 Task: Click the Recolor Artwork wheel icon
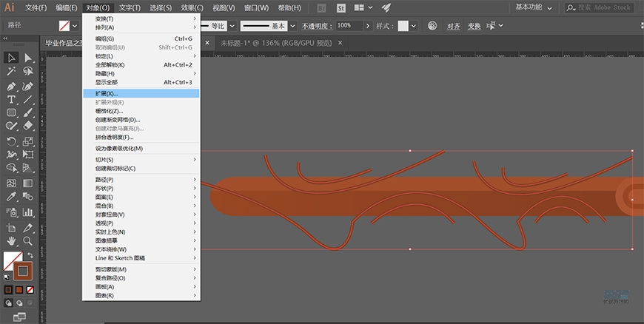(x=432, y=25)
